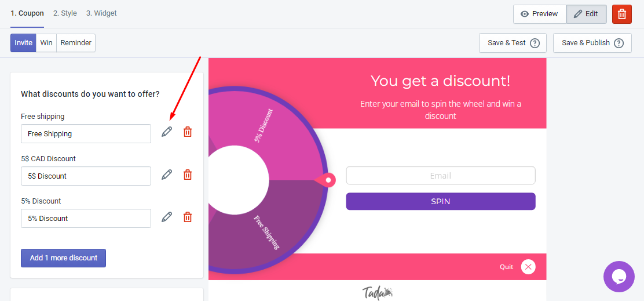644x301 pixels.
Task: Delete the 5$ Discount entry
Action: point(187,175)
